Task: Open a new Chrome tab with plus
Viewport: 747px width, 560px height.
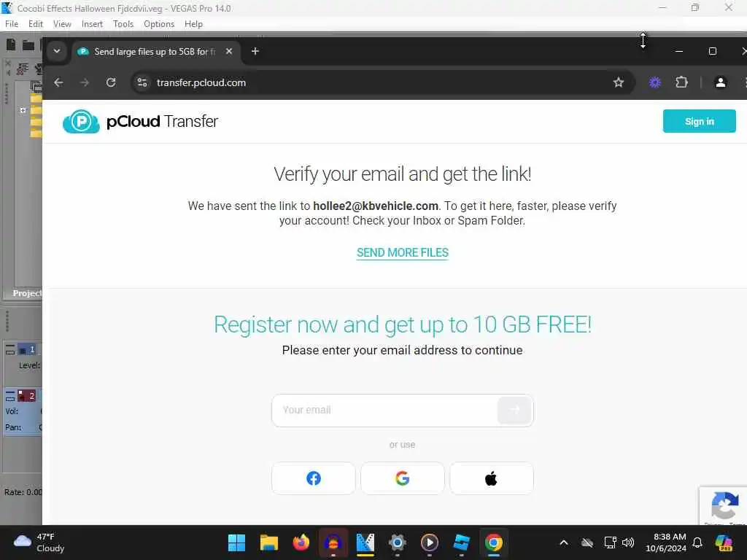Action: (255, 51)
